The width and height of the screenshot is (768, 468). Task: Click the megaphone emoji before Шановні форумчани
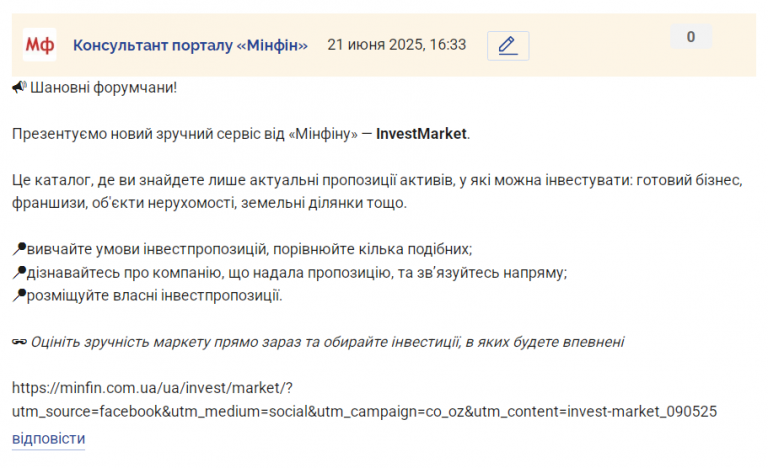coord(19,87)
